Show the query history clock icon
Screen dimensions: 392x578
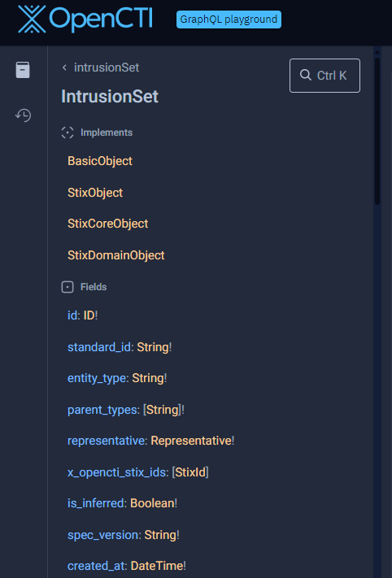click(x=23, y=115)
